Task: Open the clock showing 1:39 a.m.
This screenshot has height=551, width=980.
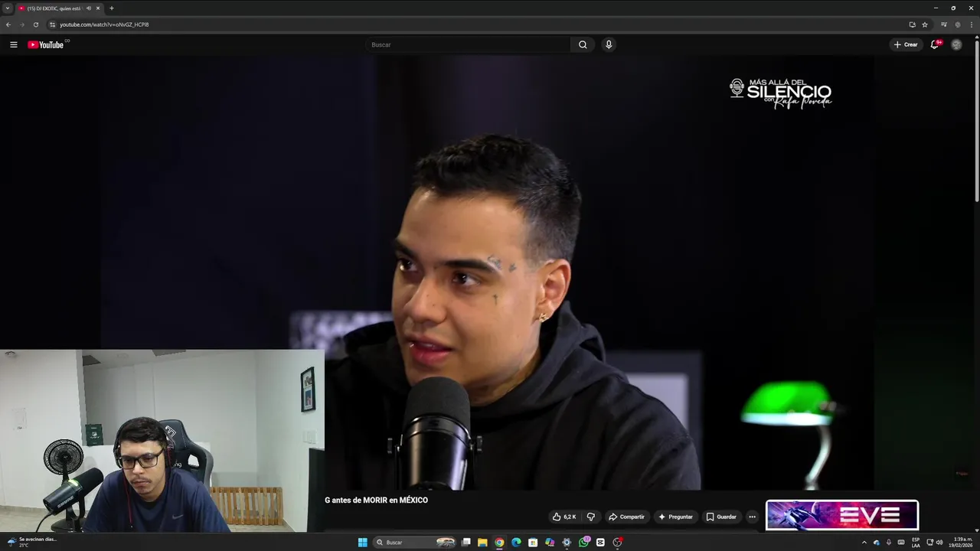Action: pos(962,543)
